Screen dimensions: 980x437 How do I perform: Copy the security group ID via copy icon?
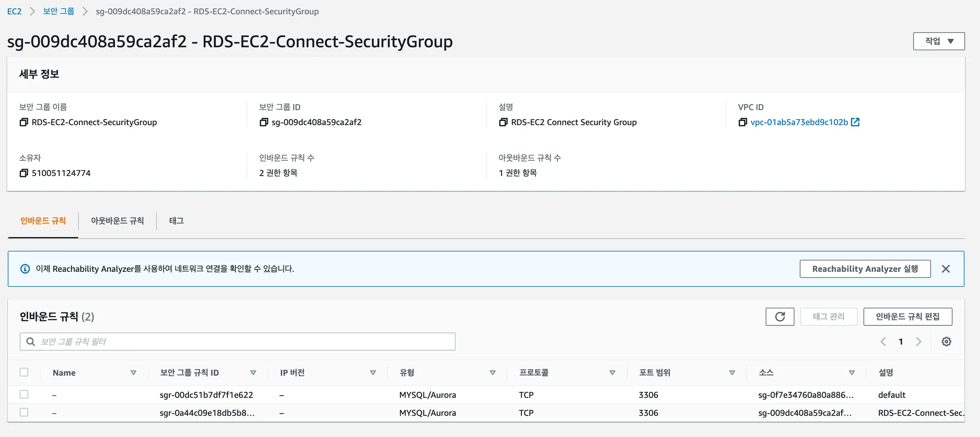click(x=264, y=123)
